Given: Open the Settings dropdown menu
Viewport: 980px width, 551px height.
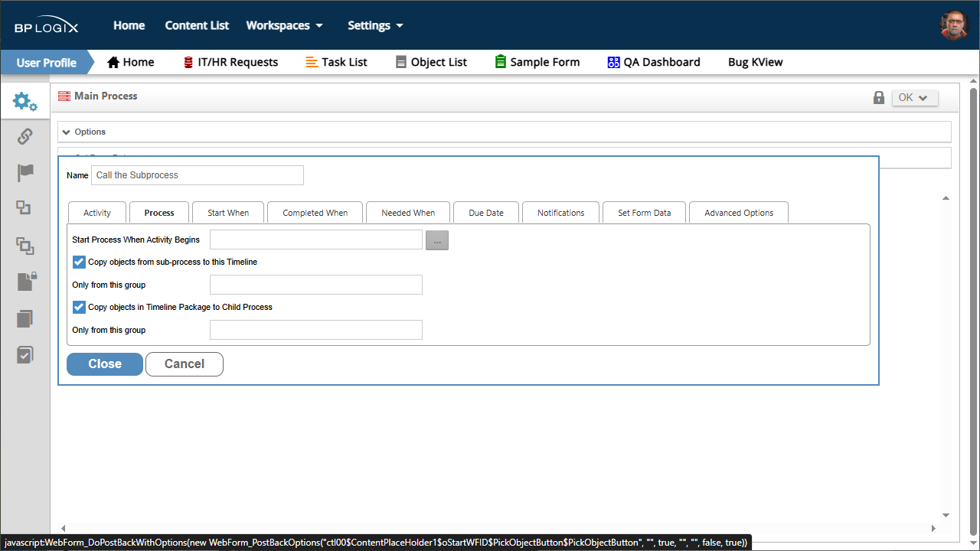Looking at the screenshot, I should (375, 25).
